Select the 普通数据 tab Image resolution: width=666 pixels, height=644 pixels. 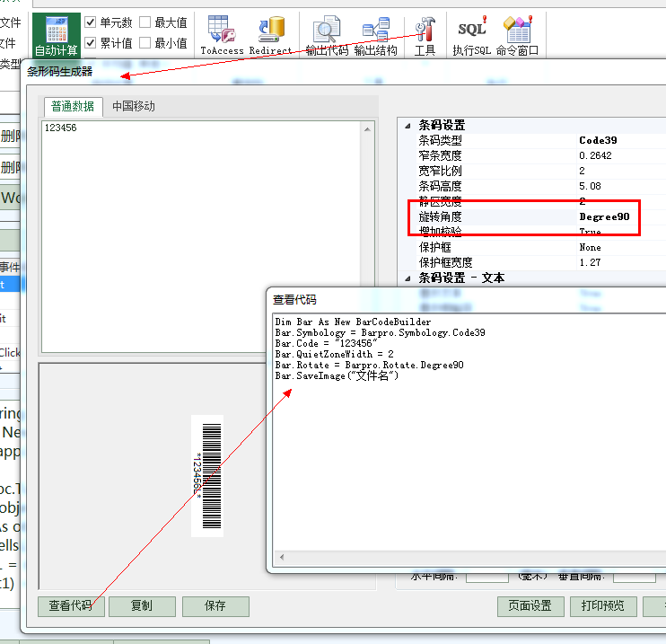(73, 106)
